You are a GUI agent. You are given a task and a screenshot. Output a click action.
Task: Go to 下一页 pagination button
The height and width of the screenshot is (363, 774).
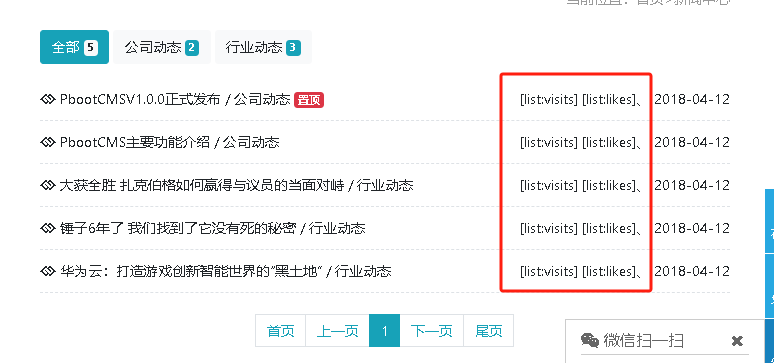point(431,331)
